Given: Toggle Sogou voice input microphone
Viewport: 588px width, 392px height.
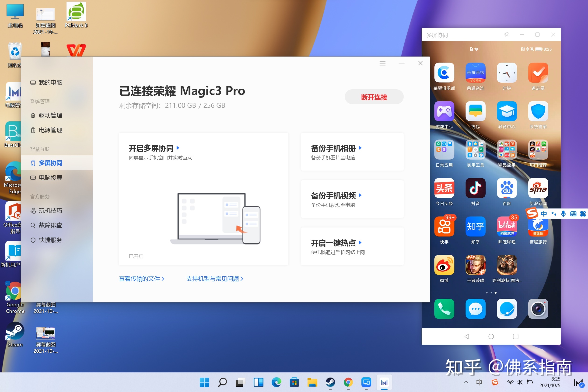Looking at the screenshot, I should coord(563,214).
